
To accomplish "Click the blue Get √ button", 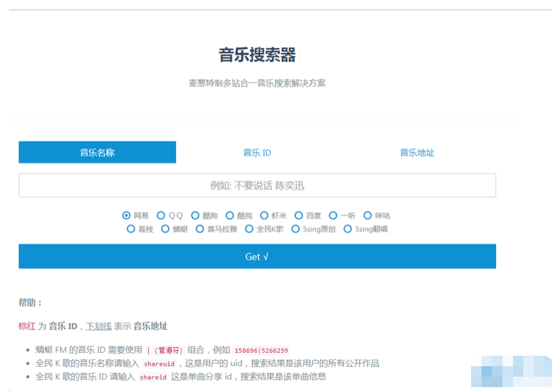I will [258, 257].
